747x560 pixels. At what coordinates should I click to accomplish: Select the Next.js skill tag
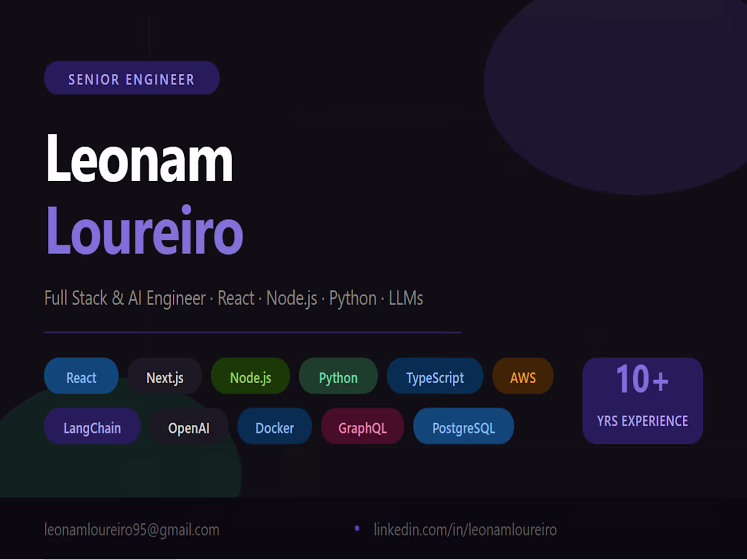(165, 376)
